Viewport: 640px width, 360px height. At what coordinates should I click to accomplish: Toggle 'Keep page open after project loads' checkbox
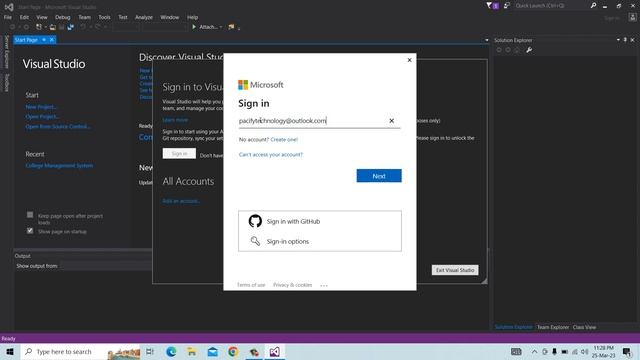(30, 215)
